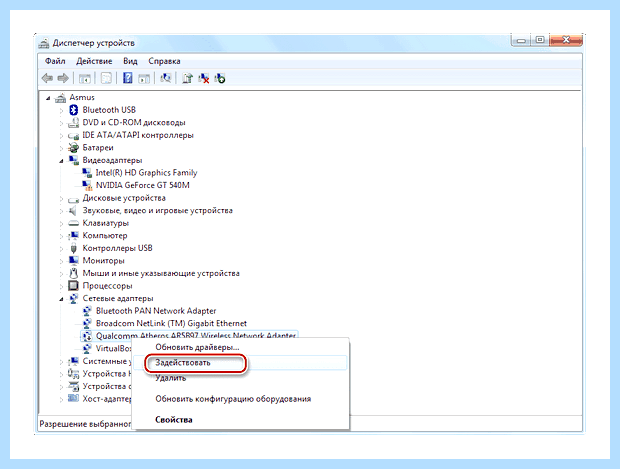Viewport: 620px width, 469px height.
Task: Collapse the Сетевые адаптеры branch
Action: pos(61,299)
